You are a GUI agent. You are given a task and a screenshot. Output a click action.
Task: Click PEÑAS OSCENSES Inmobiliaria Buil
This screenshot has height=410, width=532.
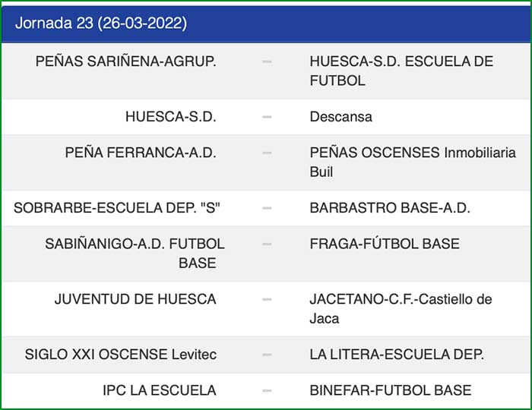point(412,162)
